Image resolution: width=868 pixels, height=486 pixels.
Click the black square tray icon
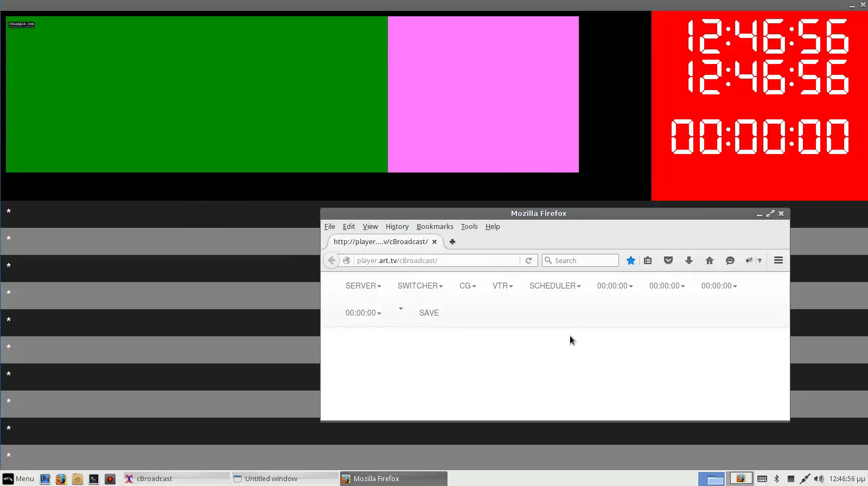click(791, 479)
